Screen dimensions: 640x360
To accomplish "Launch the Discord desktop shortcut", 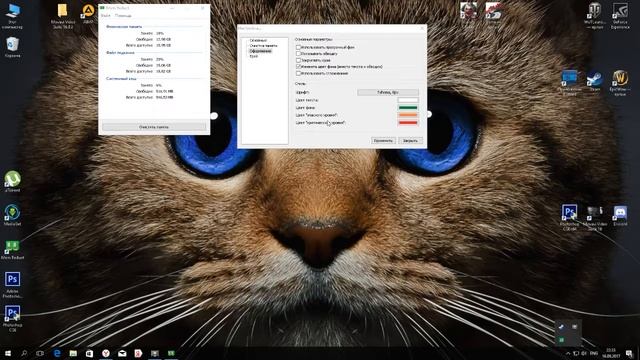I will [620, 216].
